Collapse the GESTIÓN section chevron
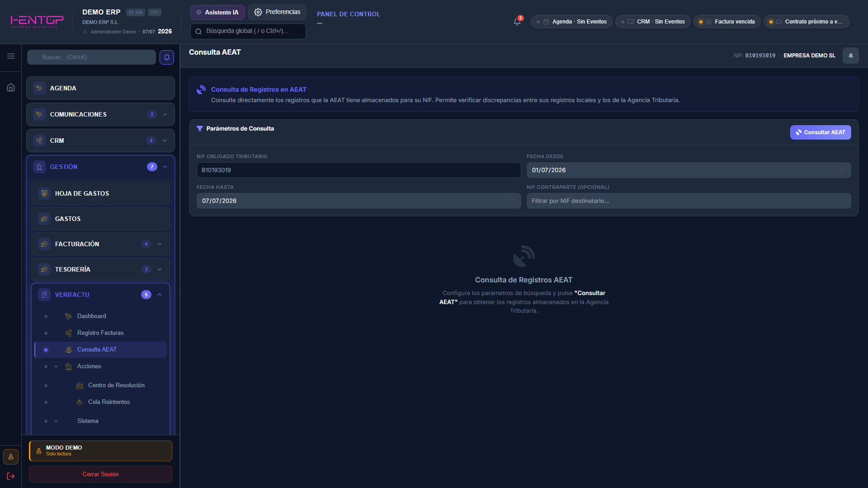Viewport: 868px width, 488px height. pyautogui.click(x=165, y=167)
